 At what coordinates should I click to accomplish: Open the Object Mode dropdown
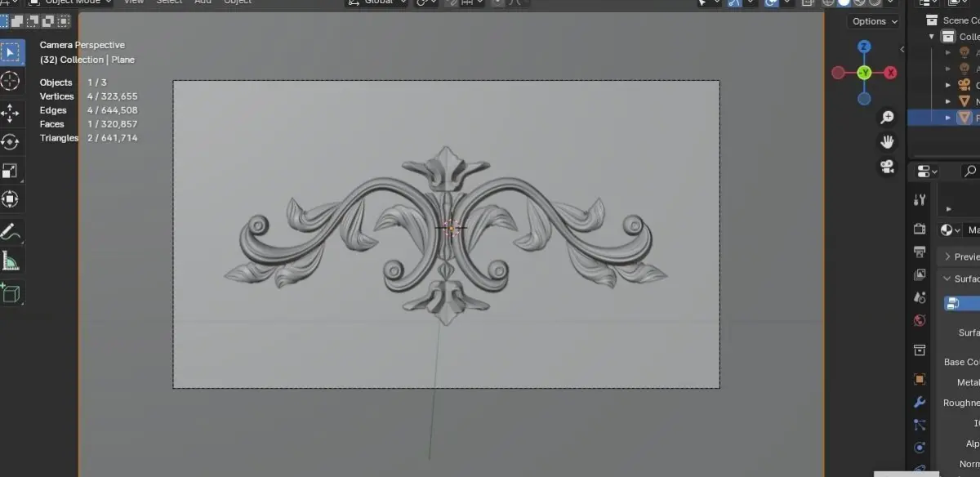coord(69,2)
